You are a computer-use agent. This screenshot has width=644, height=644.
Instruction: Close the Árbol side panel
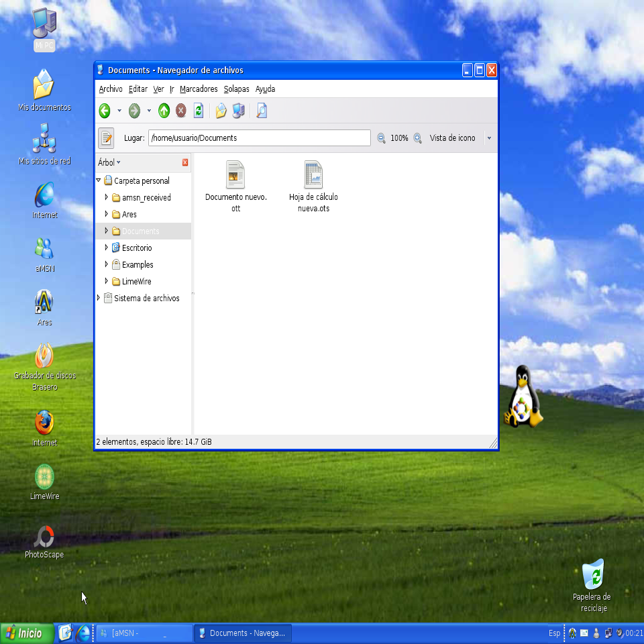pos(185,162)
